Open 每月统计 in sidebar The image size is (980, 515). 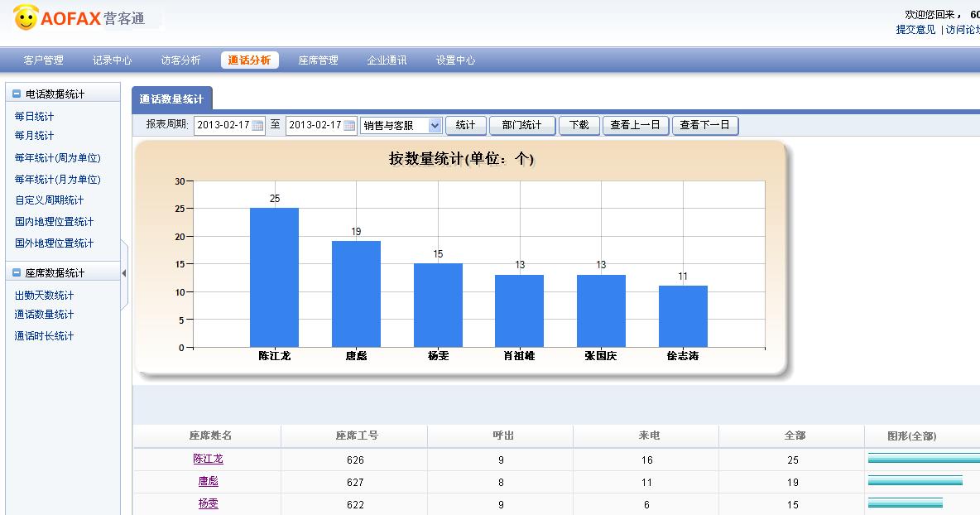point(35,136)
